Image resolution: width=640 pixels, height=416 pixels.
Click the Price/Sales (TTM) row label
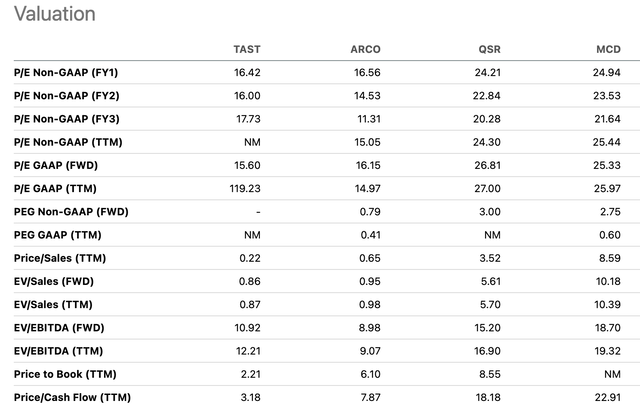point(60,258)
